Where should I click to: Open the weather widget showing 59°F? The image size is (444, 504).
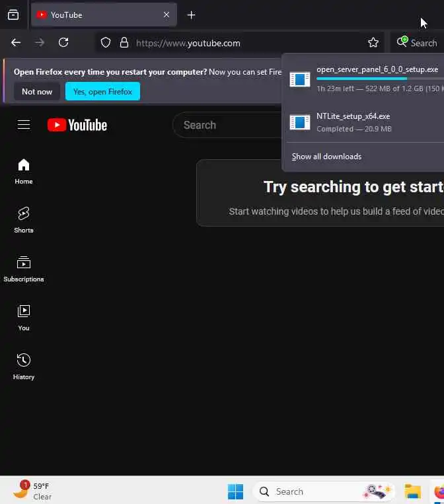coord(32,491)
